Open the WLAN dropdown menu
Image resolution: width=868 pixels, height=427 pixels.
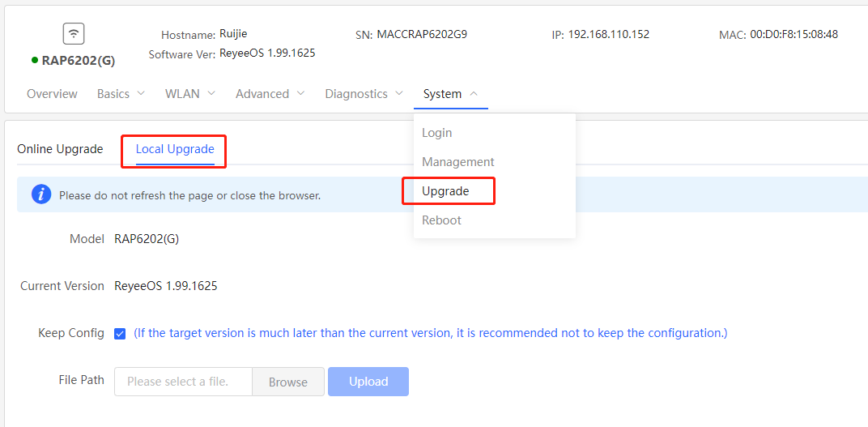point(189,94)
